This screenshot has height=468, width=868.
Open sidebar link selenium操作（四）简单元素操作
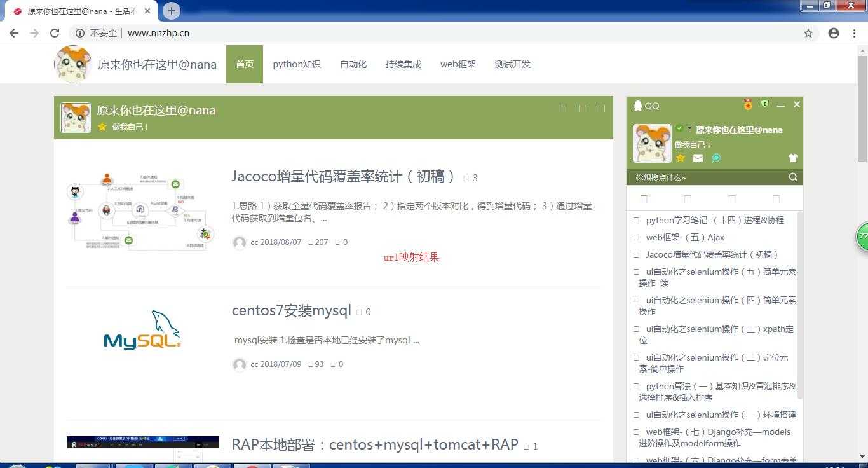[717, 306]
